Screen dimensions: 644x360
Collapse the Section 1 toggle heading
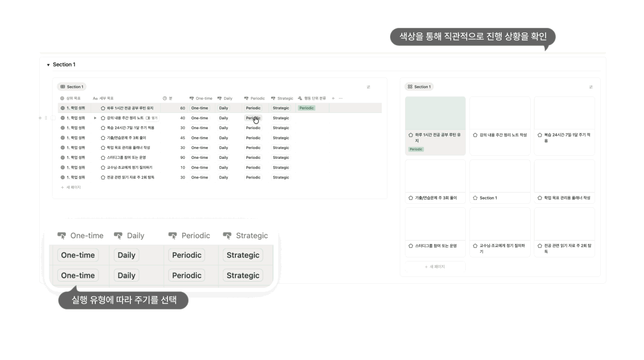click(48, 65)
